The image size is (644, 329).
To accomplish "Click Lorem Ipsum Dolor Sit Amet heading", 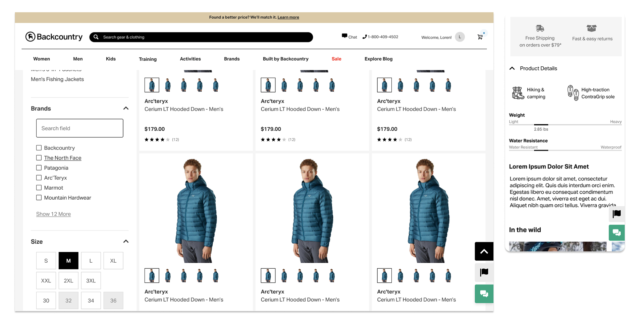I will [549, 167].
